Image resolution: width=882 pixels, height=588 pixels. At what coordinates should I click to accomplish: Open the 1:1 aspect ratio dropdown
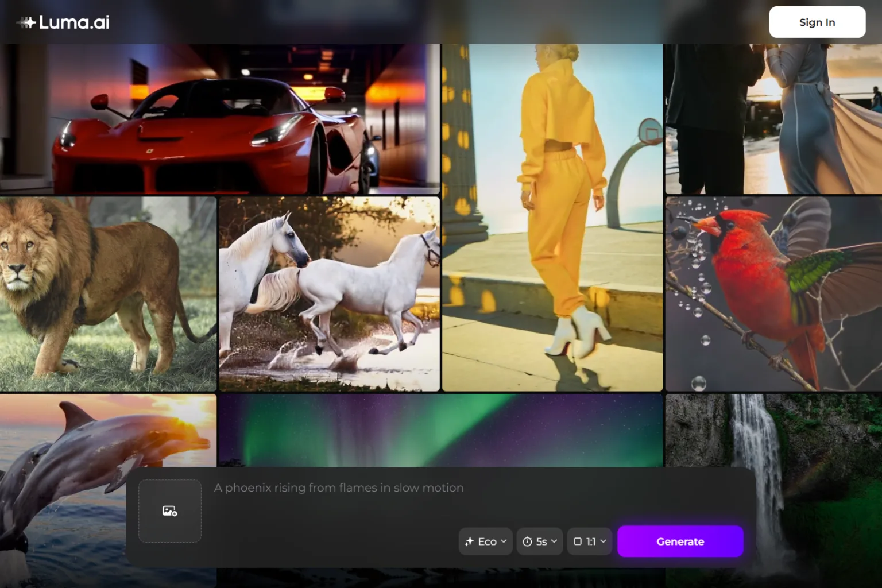[x=590, y=541]
